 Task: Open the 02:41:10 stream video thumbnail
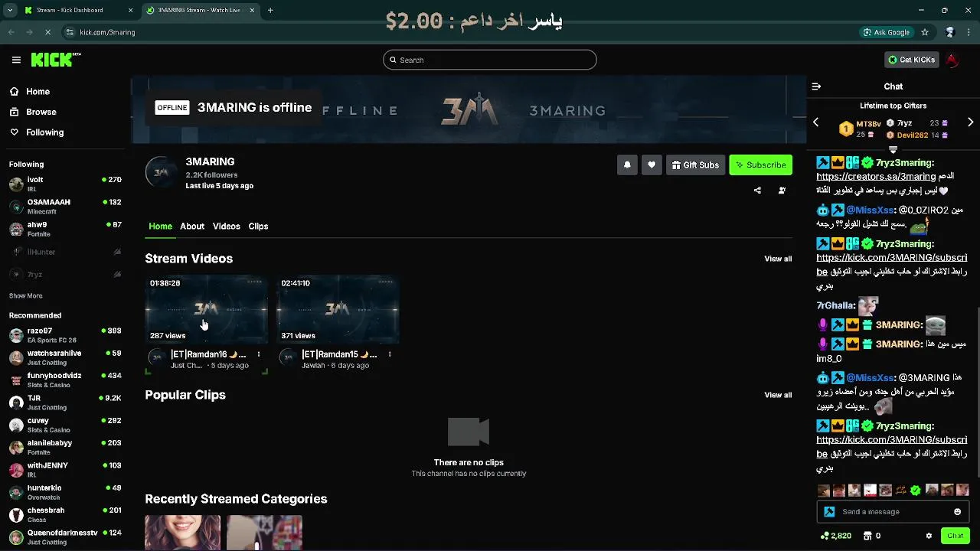pyautogui.click(x=338, y=309)
